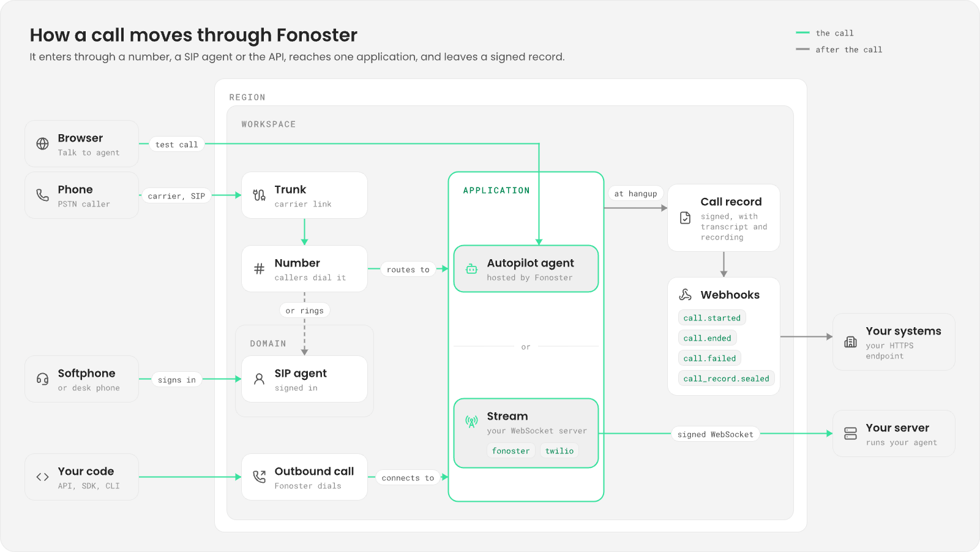This screenshot has height=552, width=980.
Task: Select the twilio tag in the Stream card
Action: tap(559, 451)
